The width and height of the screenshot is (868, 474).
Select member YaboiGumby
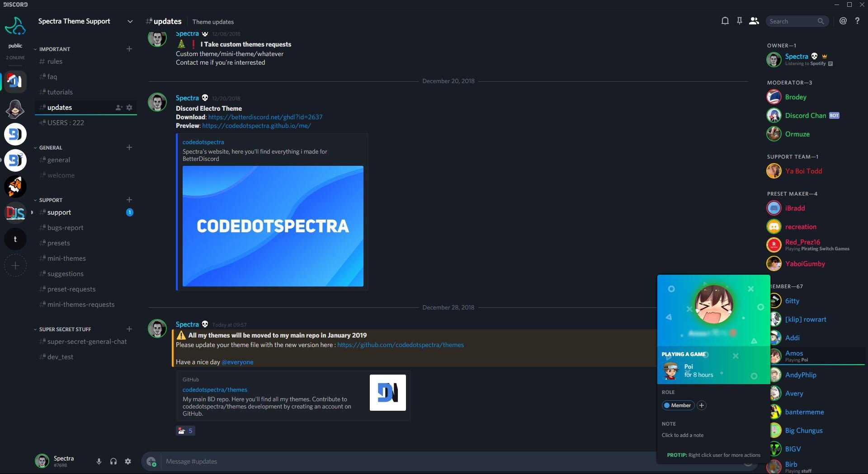point(816,263)
